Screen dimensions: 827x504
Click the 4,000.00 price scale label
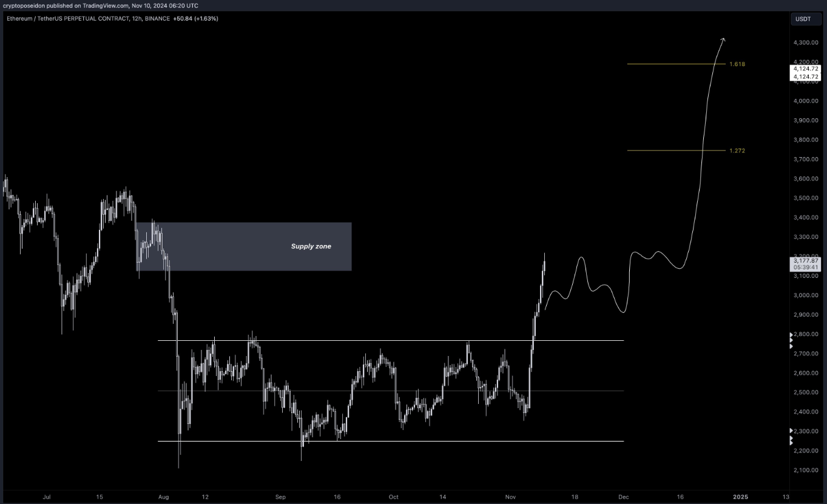click(x=806, y=101)
